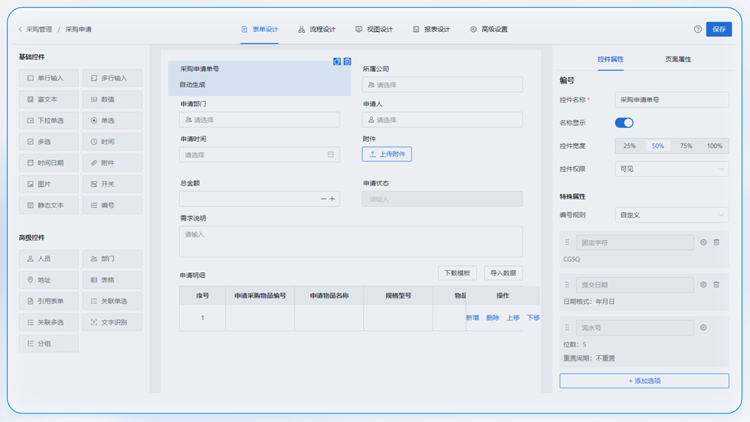Switch to the 视图设计 tab
The height and width of the screenshot is (422, 750).
pos(374,29)
